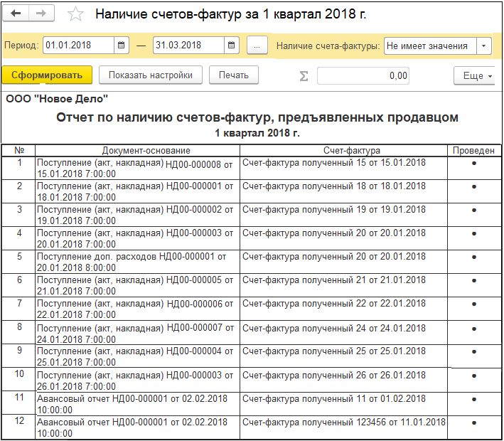
Task: Click the sum field showing 0,00
Action: pos(363,76)
